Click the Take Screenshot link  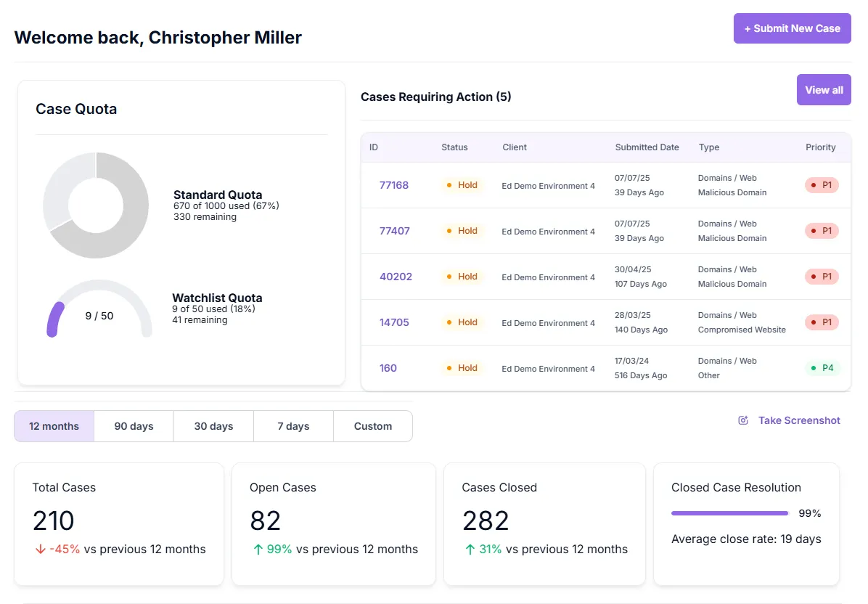click(x=798, y=420)
